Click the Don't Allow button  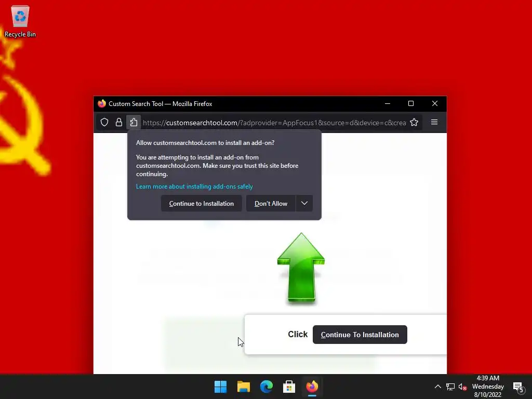(x=271, y=203)
